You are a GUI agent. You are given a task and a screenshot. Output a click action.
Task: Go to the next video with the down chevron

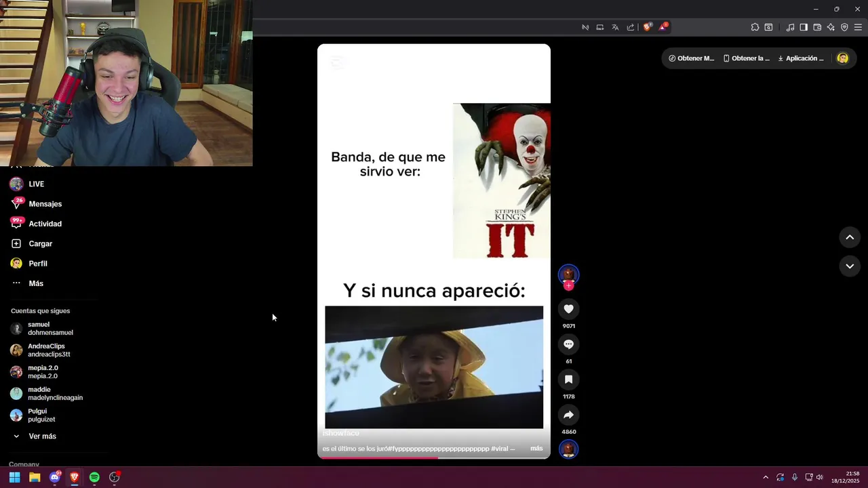pos(850,266)
